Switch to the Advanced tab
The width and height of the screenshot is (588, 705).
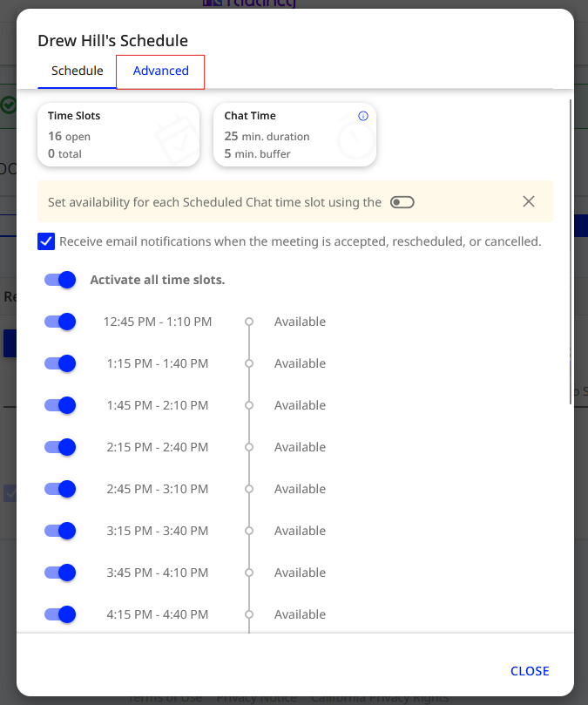(x=159, y=71)
